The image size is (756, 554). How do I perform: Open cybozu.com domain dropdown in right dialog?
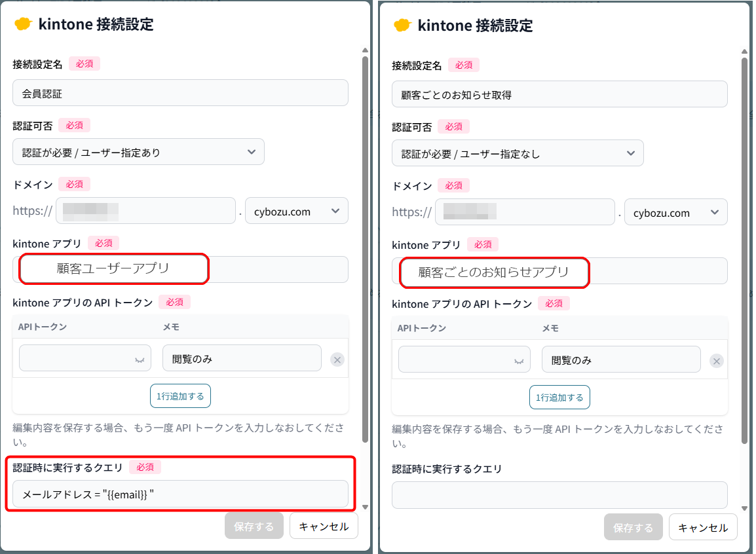point(676,212)
